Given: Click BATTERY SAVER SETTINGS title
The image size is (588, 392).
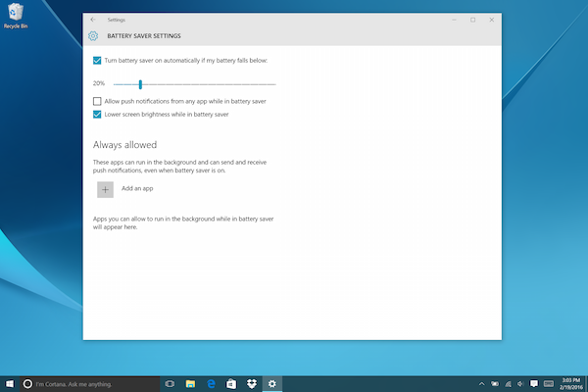Looking at the screenshot, I should pyautogui.click(x=144, y=36).
